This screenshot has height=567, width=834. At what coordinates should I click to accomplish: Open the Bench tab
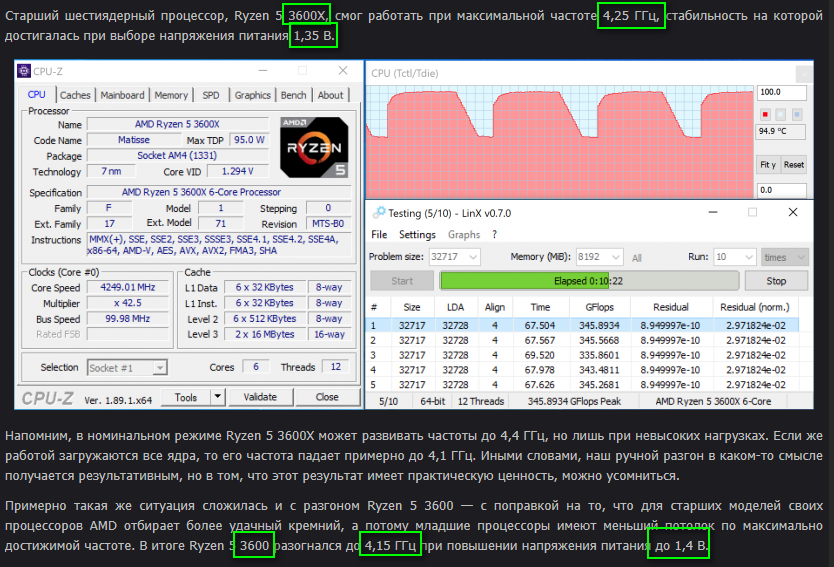pyautogui.click(x=294, y=95)
